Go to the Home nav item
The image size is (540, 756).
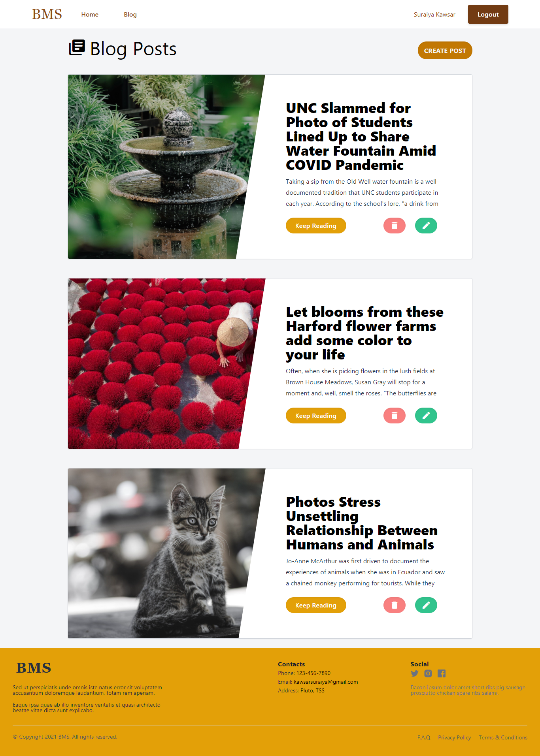tap(90, 14)
